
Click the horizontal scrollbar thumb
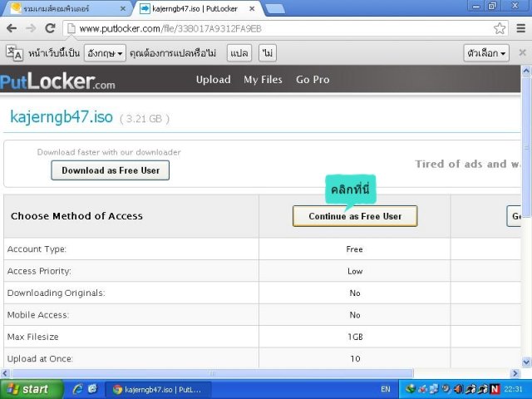tap(213, 373)
